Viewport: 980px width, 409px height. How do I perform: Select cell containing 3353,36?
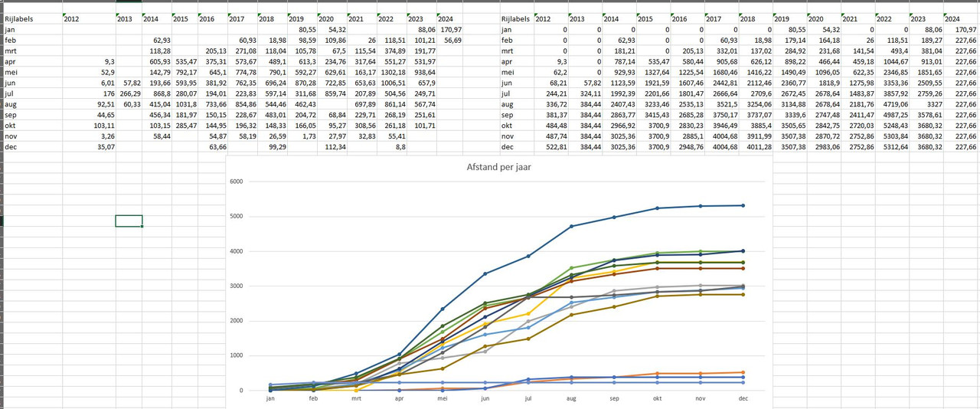[x=891, y=82]
